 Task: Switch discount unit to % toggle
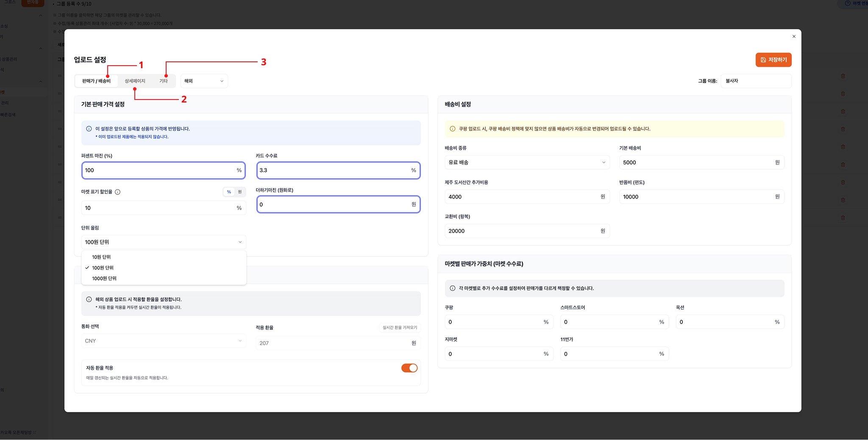229,192
